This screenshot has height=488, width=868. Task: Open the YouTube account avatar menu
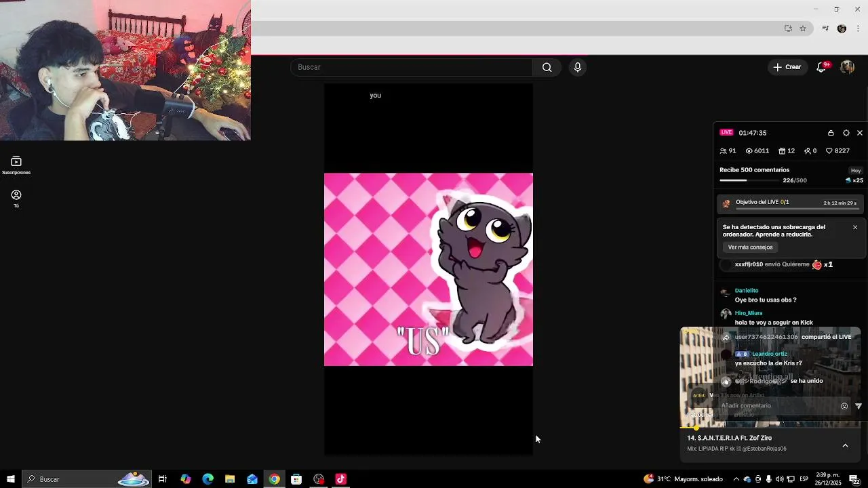tap(847, 67)
